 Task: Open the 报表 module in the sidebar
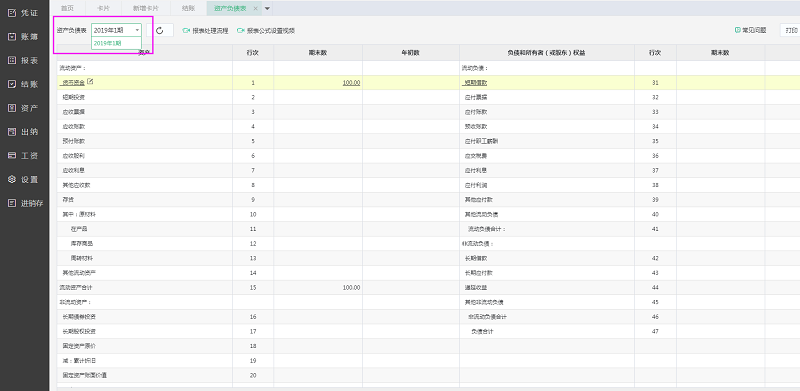24,60
